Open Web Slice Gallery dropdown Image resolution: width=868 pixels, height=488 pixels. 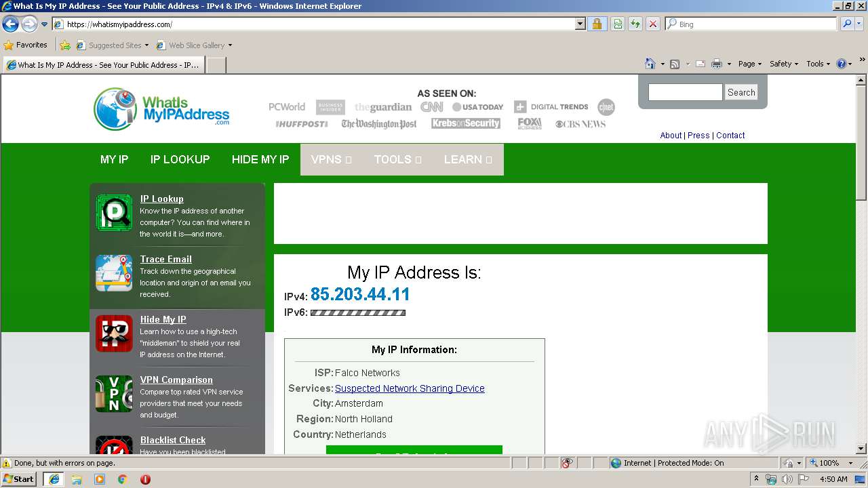(x=194, y=45)
